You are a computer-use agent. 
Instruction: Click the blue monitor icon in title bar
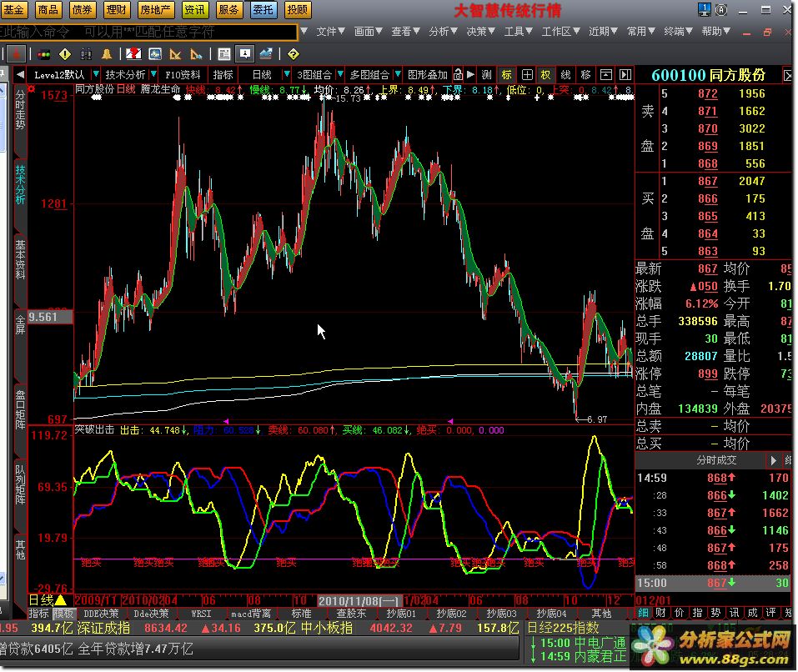pyautogui.click(x=705, y=9)
